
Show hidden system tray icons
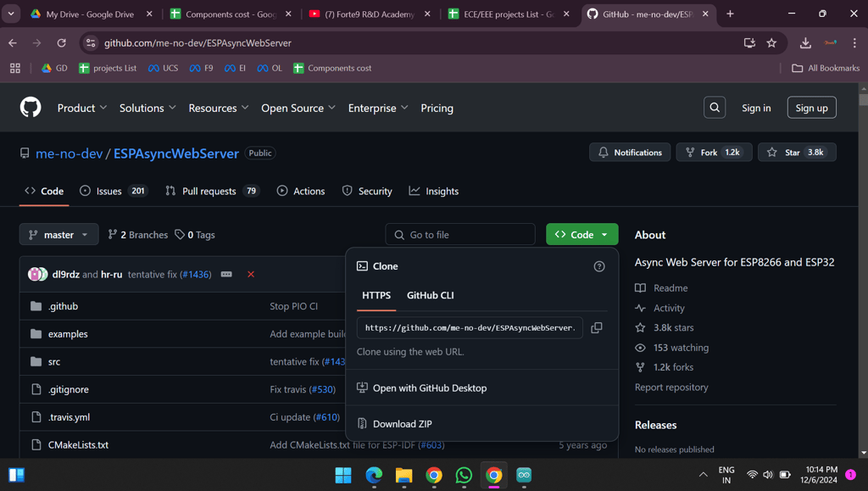pyautogui.click(x=703, y=474)
